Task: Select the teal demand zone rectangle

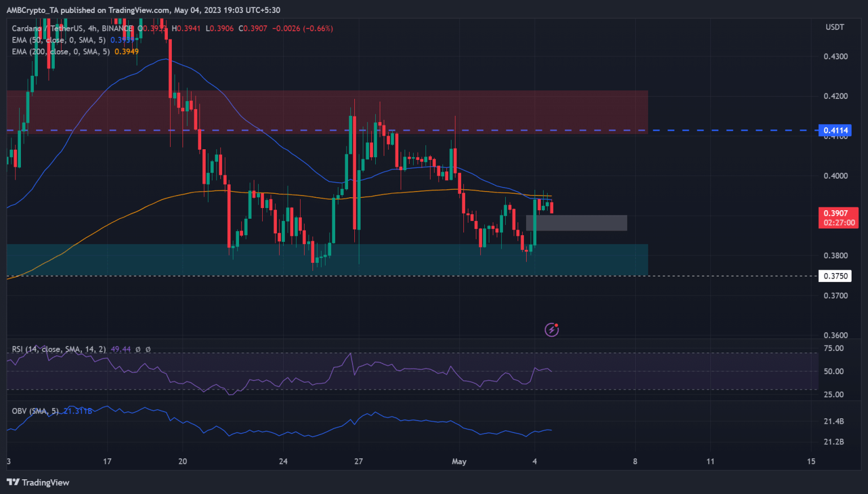Action: (x=327, y=259)
